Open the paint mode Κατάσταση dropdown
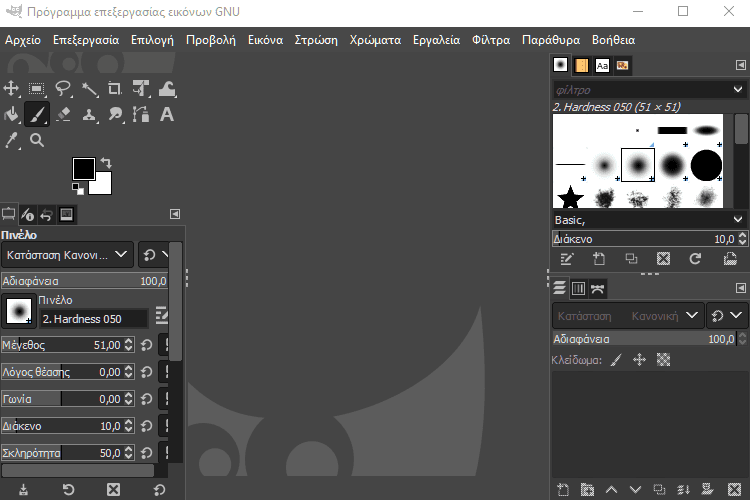This screenshot has width=750, height=500. click(x=67, y=255)
